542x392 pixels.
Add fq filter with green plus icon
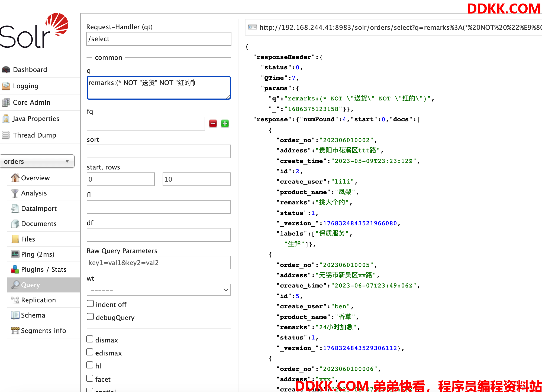point(225,124)
